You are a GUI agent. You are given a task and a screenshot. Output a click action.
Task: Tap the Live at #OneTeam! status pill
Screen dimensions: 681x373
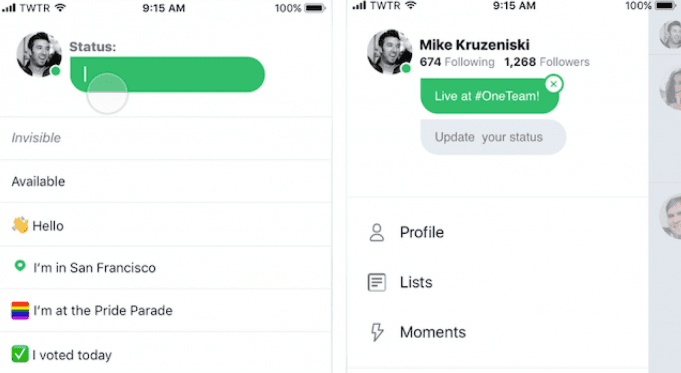[489, 96]
